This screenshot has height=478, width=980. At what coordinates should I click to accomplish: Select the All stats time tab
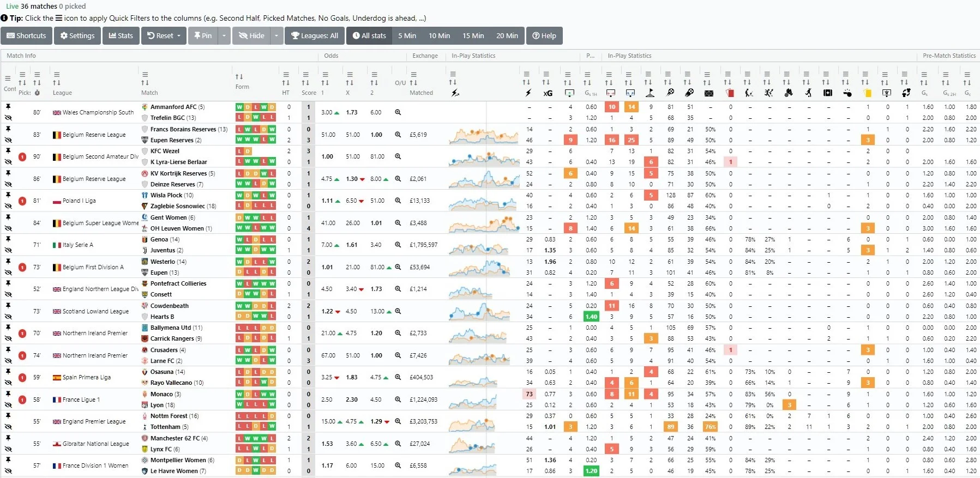(369, 35)
